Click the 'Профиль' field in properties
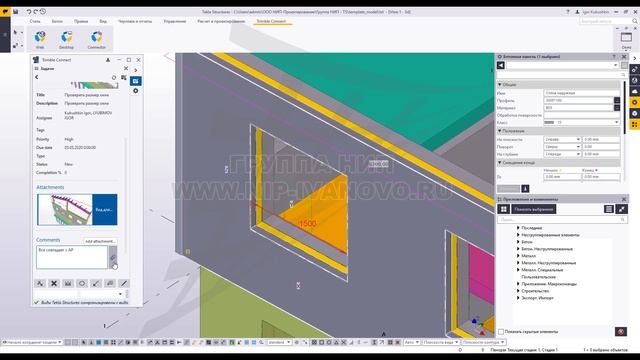Image resolution: width=640 pixels, height=360 pixels. (578, 100)
